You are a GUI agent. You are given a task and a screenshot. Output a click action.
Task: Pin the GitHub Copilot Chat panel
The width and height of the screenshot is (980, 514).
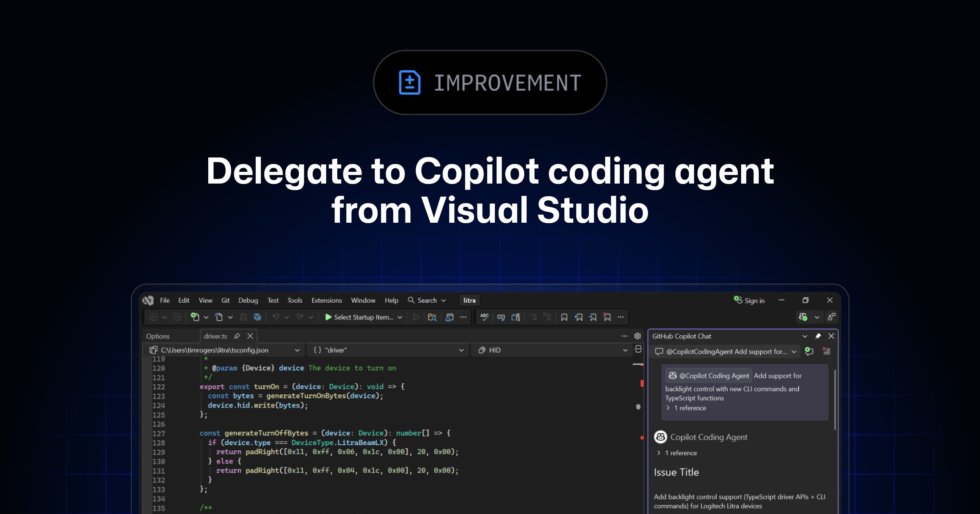tap(818, 336)
